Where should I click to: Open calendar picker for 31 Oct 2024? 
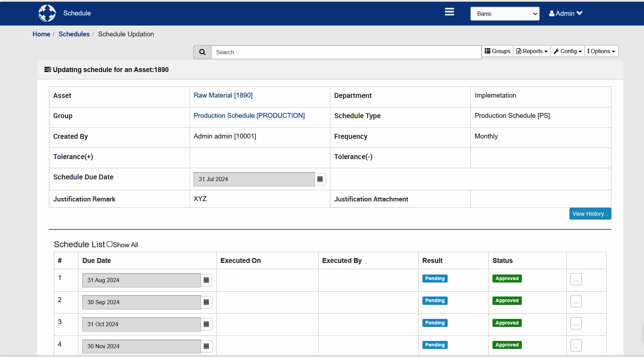click(x=206, y=324)
